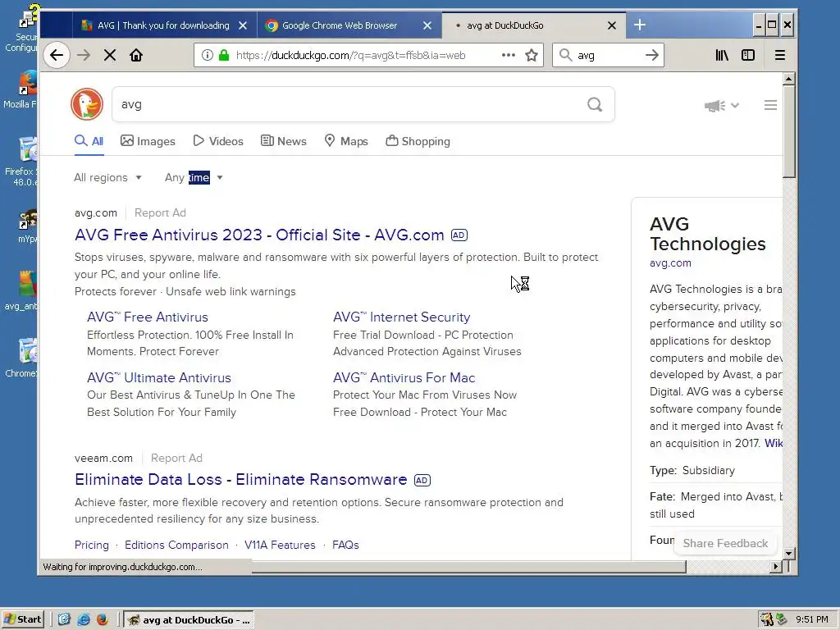Select avg at DuckDuckGo taskbar button

[x=189, y=620]
